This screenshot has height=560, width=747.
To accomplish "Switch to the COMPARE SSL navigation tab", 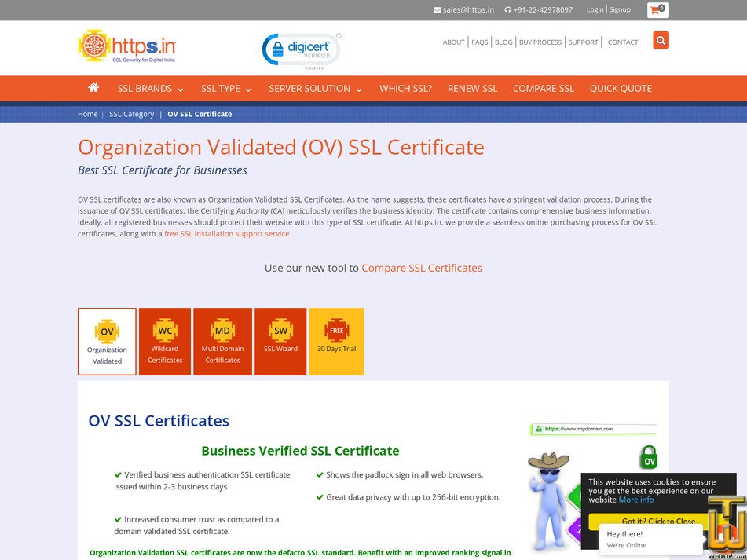I will click(x=544, y=88).
